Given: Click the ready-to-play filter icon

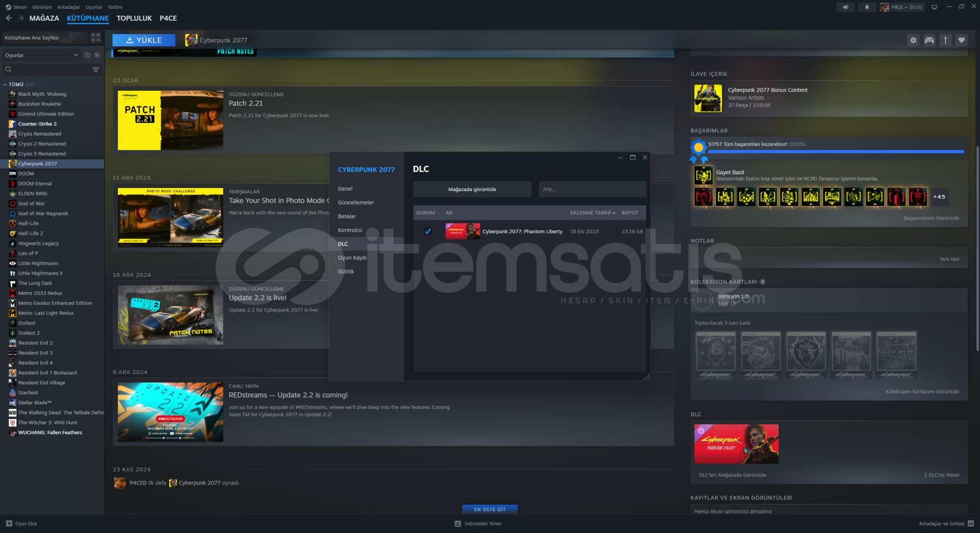Looking at the screenshot, I should point(97,55).
